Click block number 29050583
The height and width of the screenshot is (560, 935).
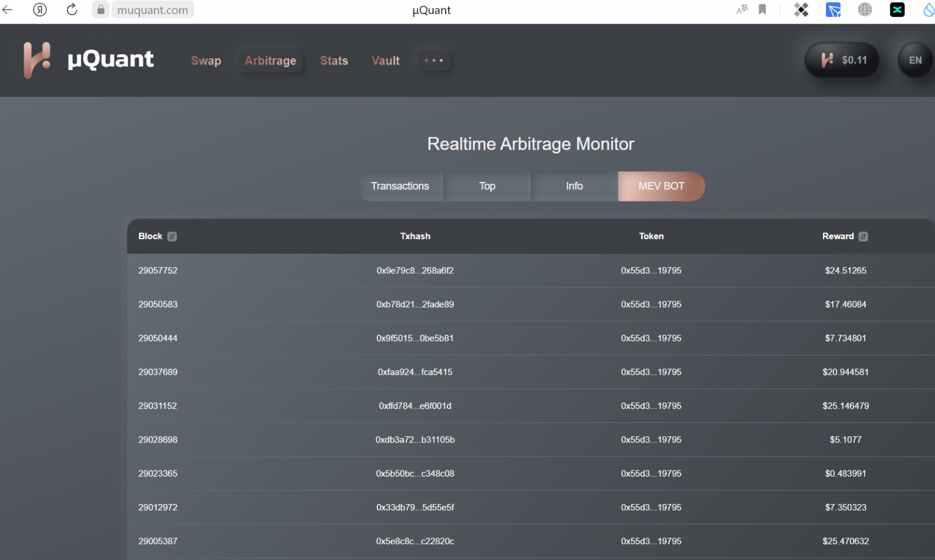[158, 304]
